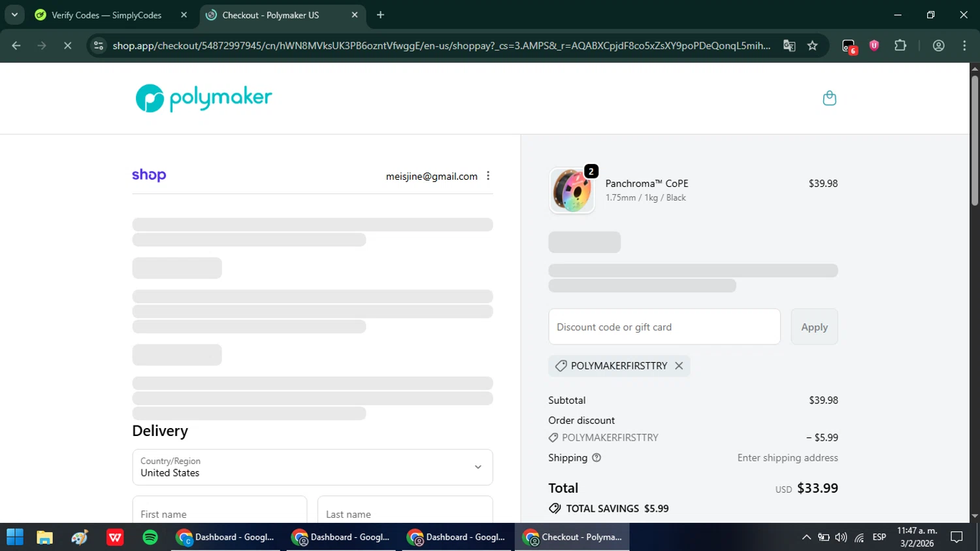Viewport: 980px width, 551px height.
Task: Close the Verify Codes — SimplyCodes tab
Action: 184,15
